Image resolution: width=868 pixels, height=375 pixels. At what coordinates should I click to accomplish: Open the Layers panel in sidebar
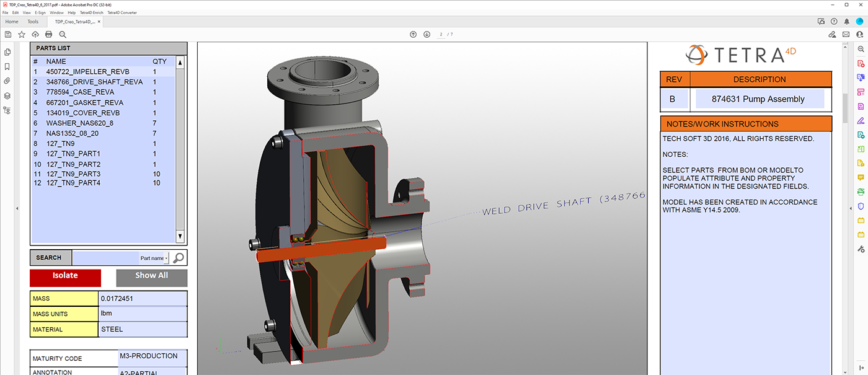click(7, 96)
